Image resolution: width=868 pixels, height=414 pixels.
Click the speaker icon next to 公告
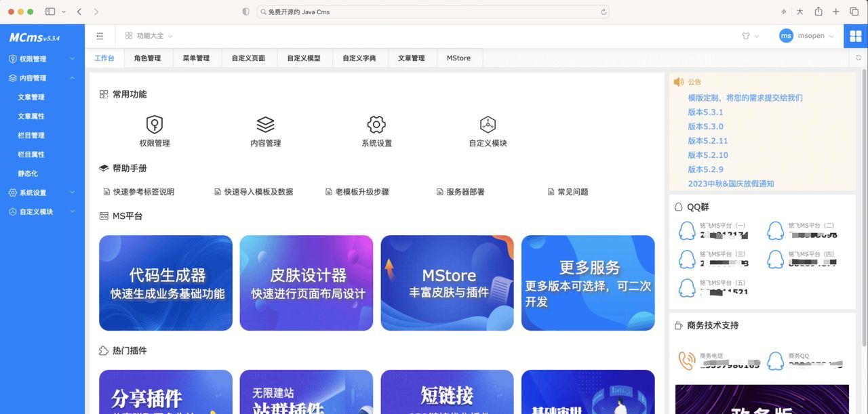[x=678, y=81]
